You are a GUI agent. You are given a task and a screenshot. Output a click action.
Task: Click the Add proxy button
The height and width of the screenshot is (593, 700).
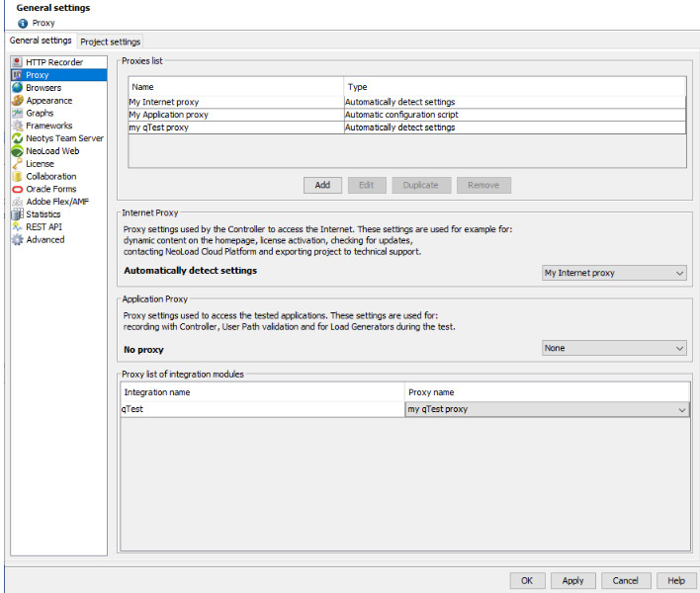tap(322, 185)
